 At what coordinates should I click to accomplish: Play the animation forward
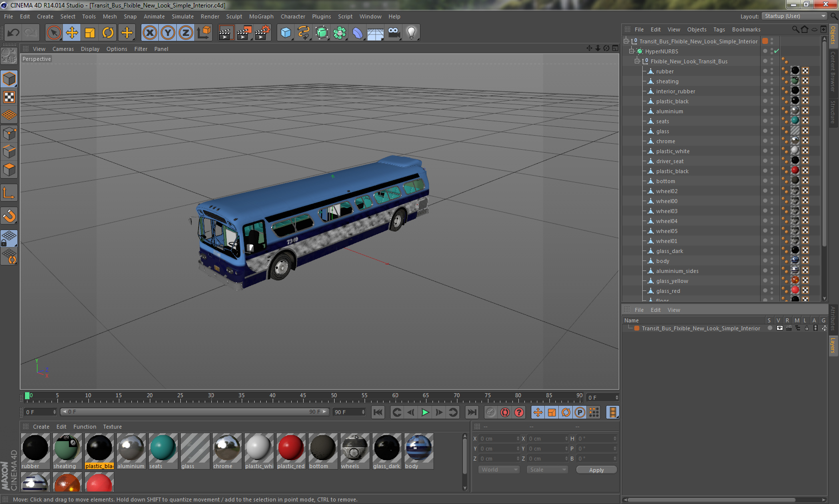(425, 412)
